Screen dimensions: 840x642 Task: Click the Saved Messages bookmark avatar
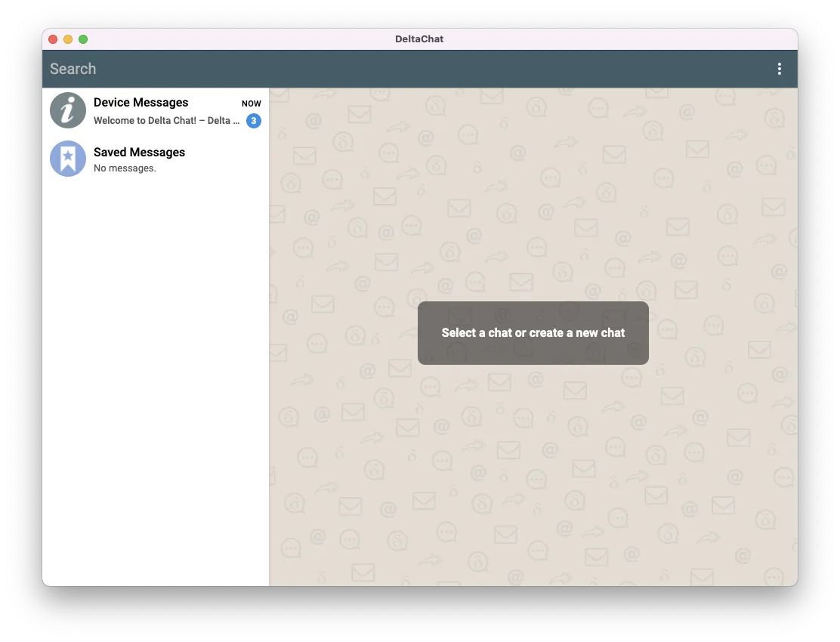pyautogui.click(x=68, y=159)
